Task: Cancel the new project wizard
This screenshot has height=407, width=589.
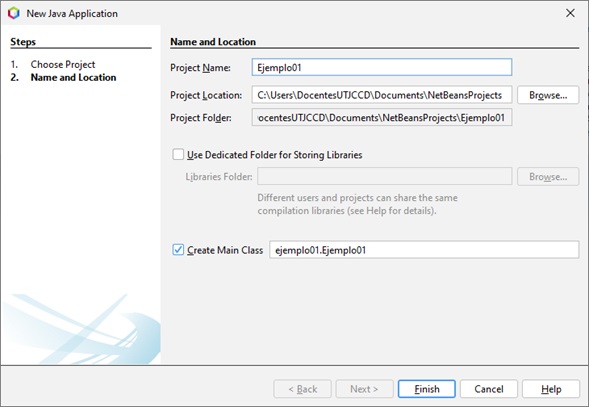Action: [489, 389]
